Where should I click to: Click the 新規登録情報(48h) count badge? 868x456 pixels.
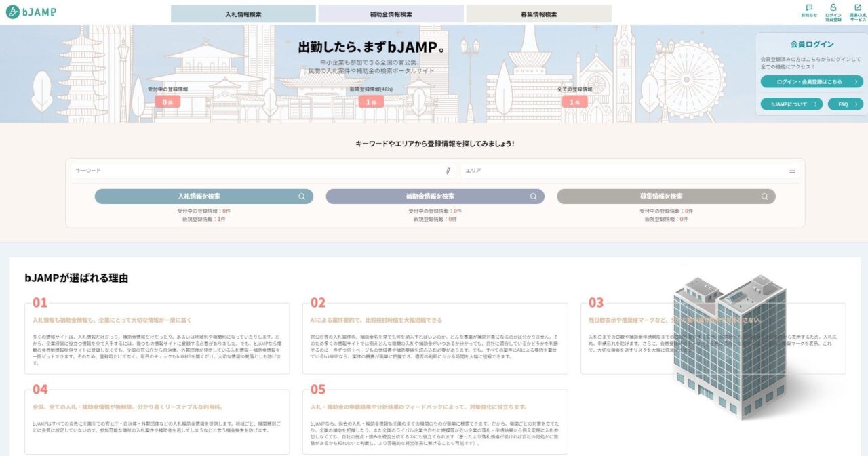click(371, 102)
